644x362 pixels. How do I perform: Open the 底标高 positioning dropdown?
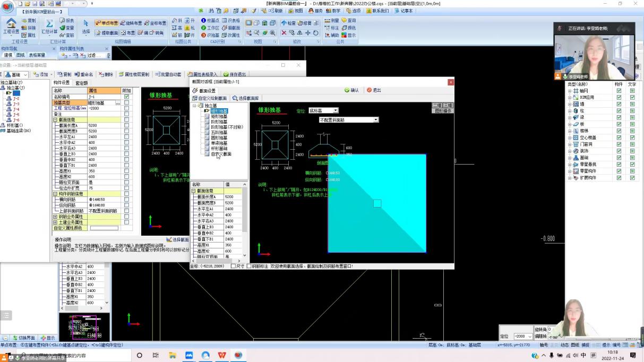coord(323,110)
